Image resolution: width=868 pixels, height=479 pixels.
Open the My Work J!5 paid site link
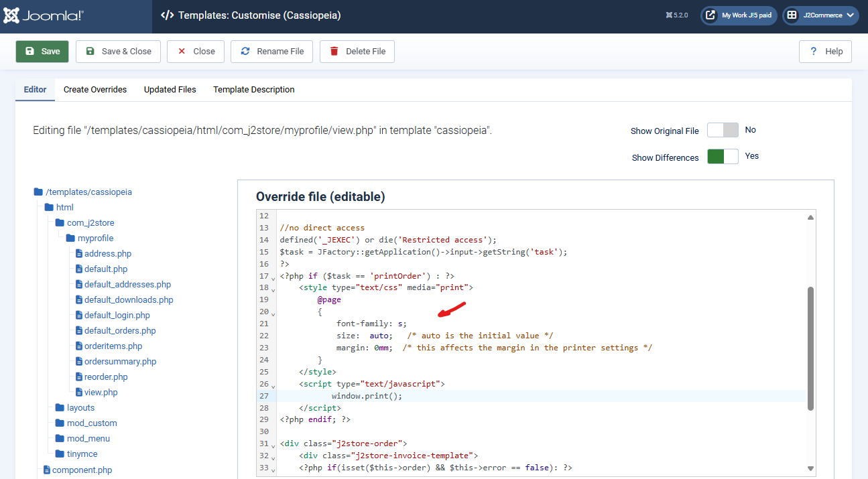click(739, 15)
